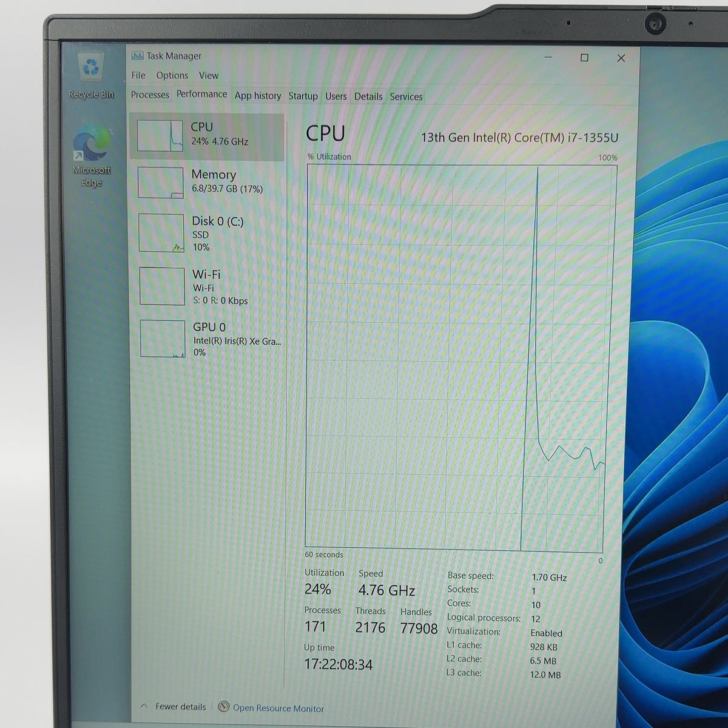Image resolution: width=728 pixels, height=728 pixels.
Task: Click the '928 KB' L1 cache value
Action: pyautogui.click(x=544, y=647)
